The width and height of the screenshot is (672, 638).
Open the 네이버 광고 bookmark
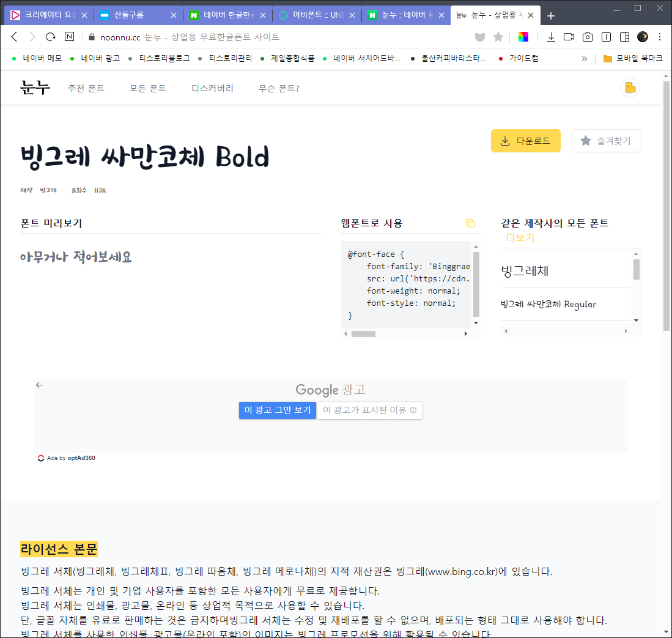[x=95, y=58]
